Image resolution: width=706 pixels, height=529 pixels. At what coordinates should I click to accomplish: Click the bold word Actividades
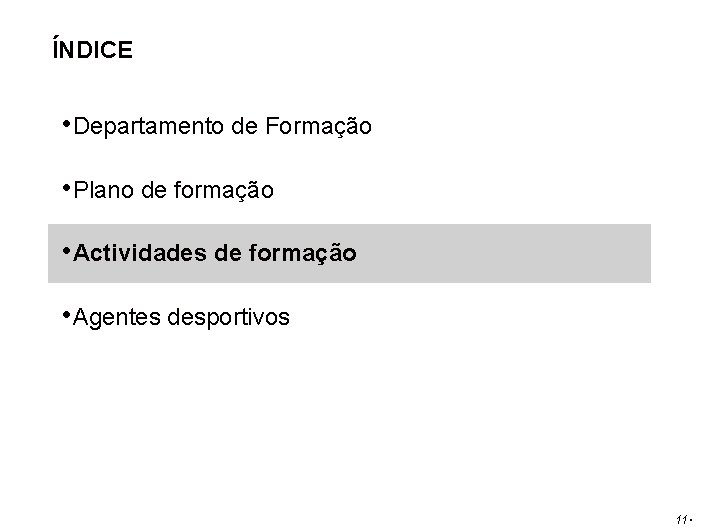pyautogui.click(x=140, y=253)
